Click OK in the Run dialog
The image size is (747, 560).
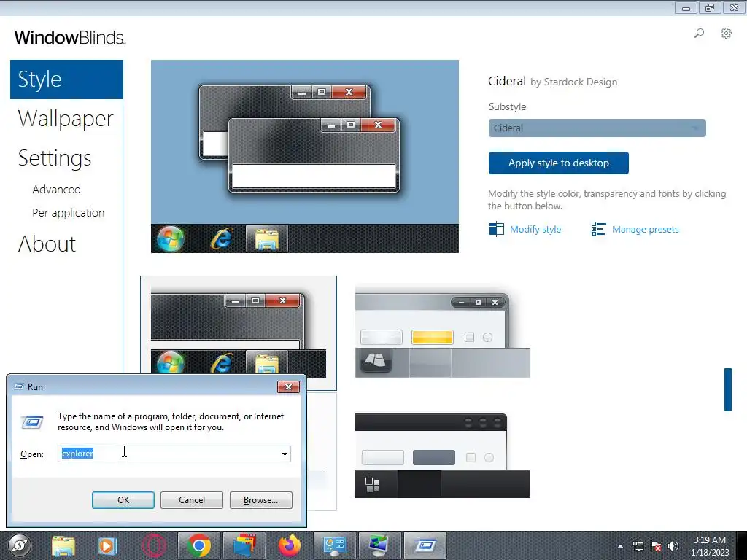tap(123, 500)
